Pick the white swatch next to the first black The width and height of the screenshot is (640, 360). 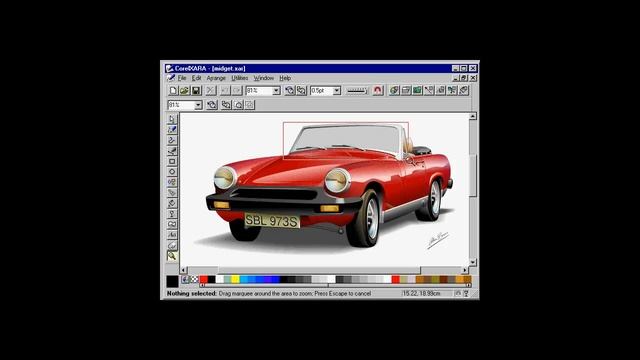coord(220,279)
